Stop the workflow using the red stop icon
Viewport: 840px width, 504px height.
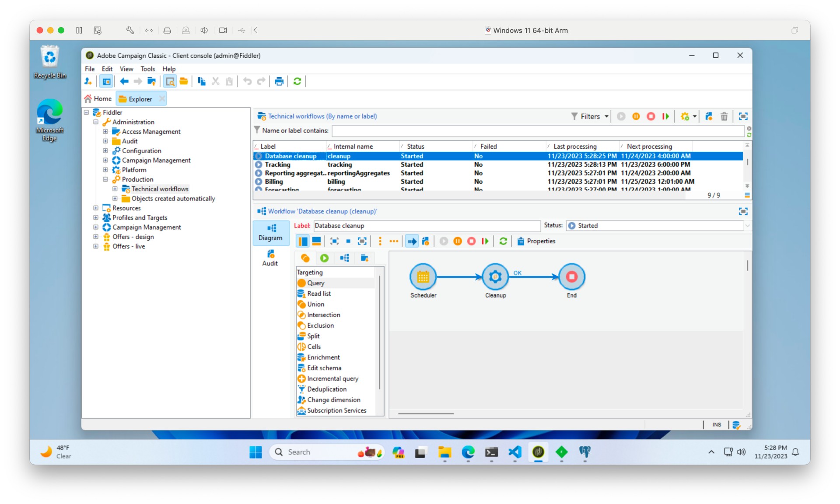tap(471, 241)
